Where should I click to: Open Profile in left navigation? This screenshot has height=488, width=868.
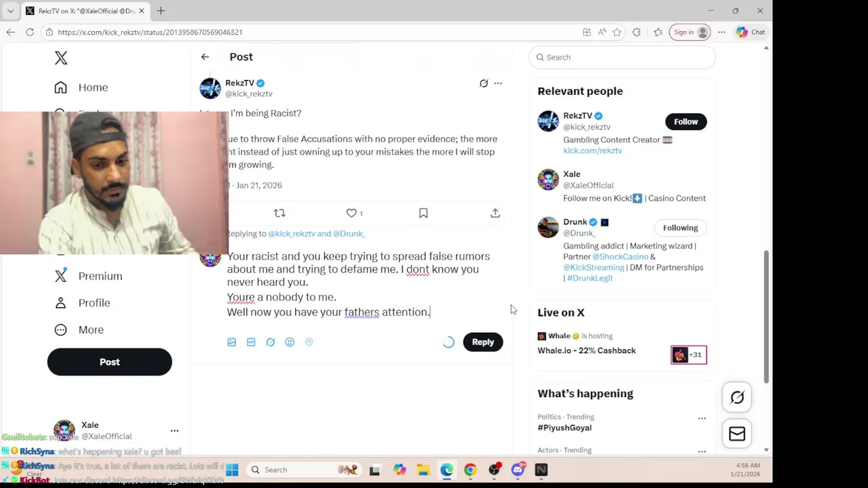[x=82, y=303]
